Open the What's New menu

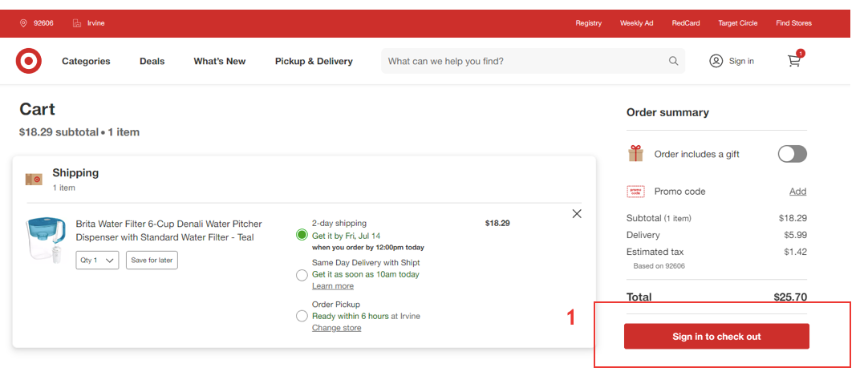click(220, 61)
